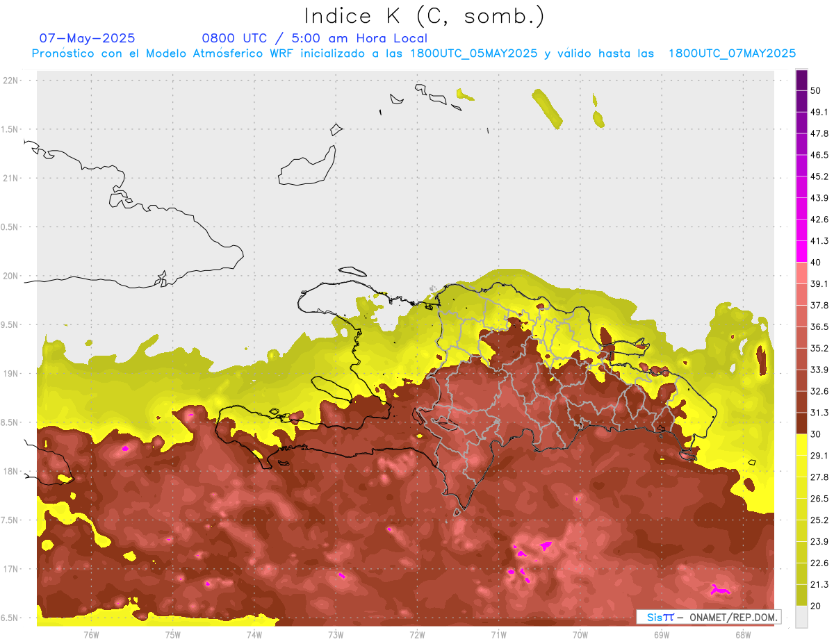The width and height of the screenshot is (834, 644).
Task: Click the "46.5" colorbar label
Action: pos(819,155)
